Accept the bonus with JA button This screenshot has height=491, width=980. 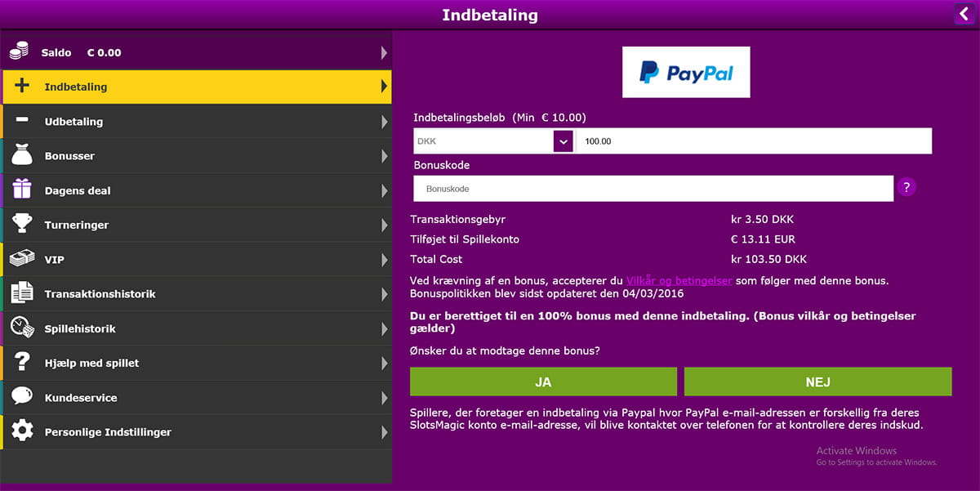[x=543, y=382]
